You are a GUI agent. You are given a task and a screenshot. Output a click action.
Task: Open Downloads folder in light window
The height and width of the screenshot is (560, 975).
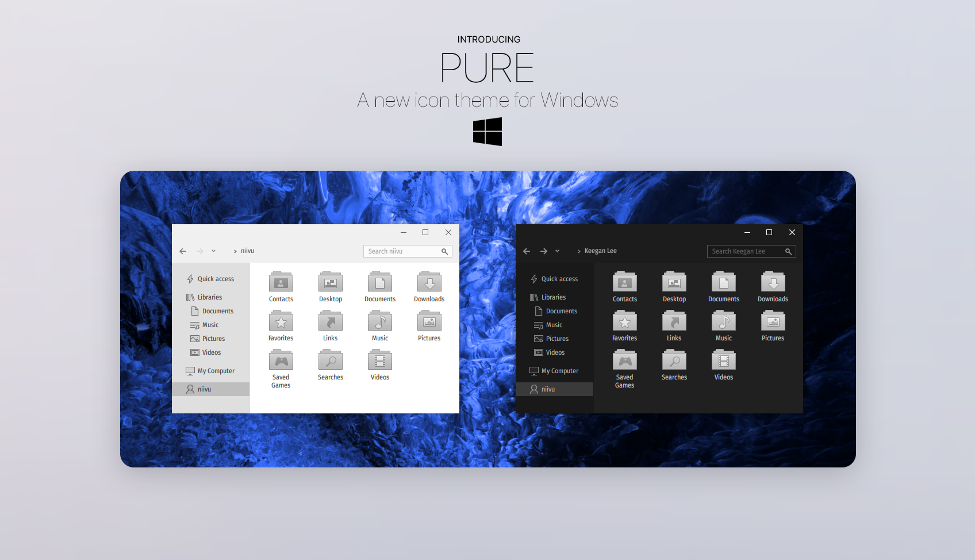(429, 286)
